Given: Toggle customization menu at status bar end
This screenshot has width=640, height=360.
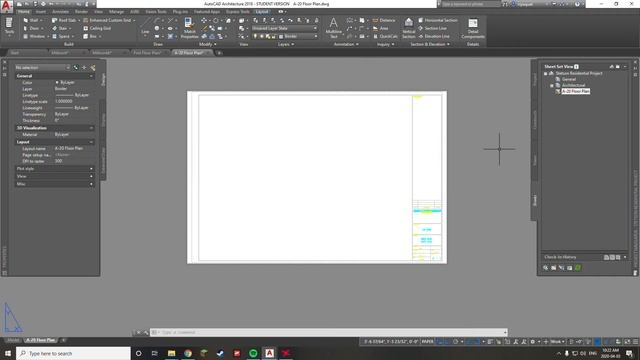Looking at the screenshot, I should (x=635, y=342).
